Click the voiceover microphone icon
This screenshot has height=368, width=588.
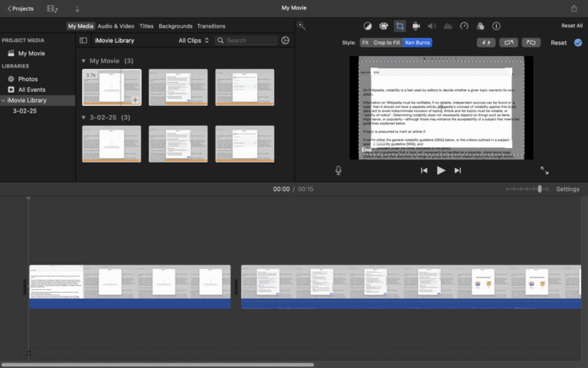[x=338, y=170]
